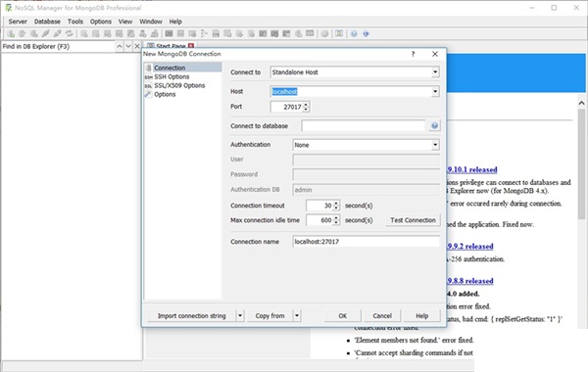Expand the Connect to dropdown

pyautogui.click(x=435, y=71)
